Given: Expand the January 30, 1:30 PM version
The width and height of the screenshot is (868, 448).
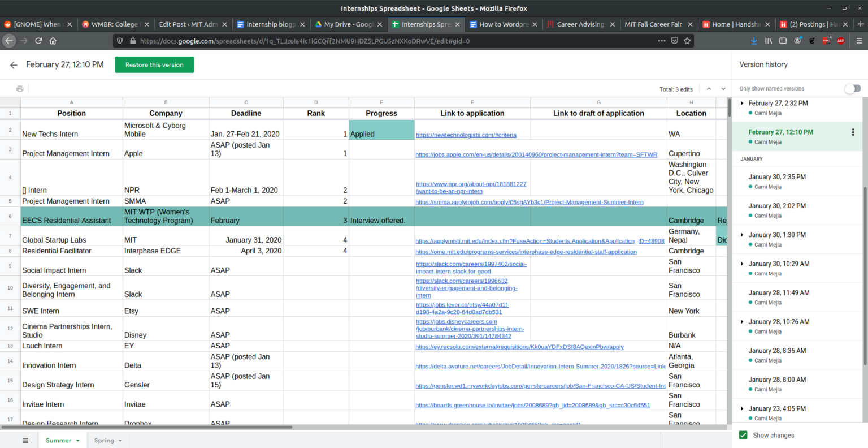Looking at the screenshot, I should pos(742,235).
